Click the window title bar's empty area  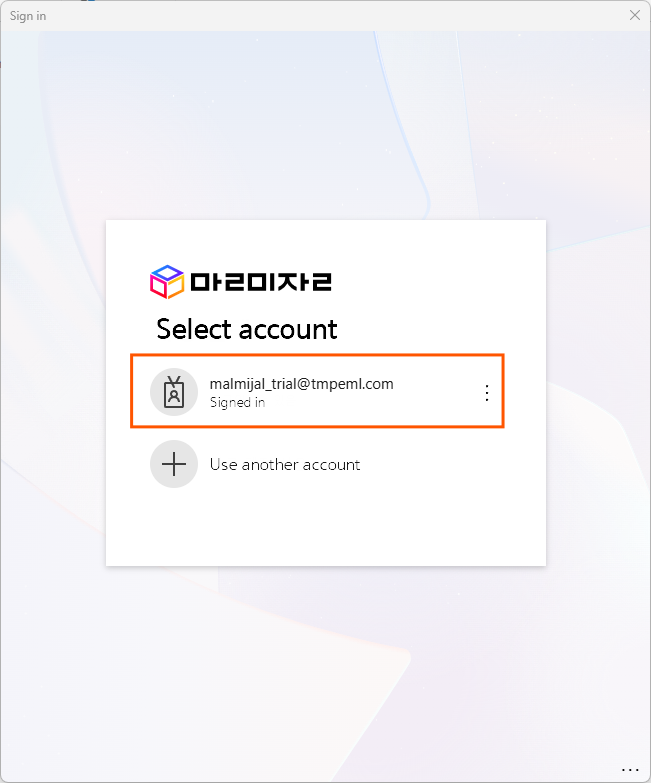[334, 15]
